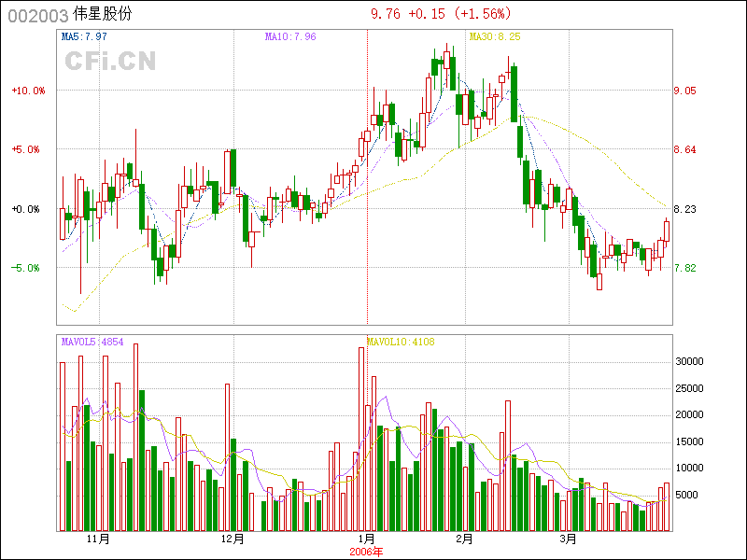Click the MAVOL10:4108 volume label
Viewport: 747px width, 560px height.
(401, 342)
